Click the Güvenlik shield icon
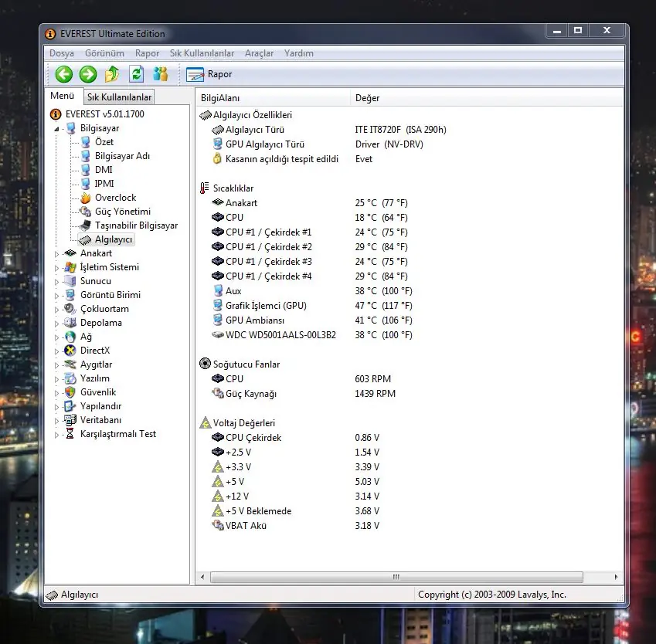This screenshot has width=656, height=644. [70, 391]
